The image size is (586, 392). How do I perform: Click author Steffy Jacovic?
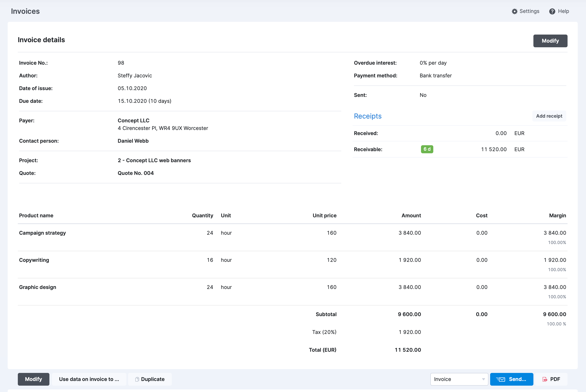click(134, 75)
